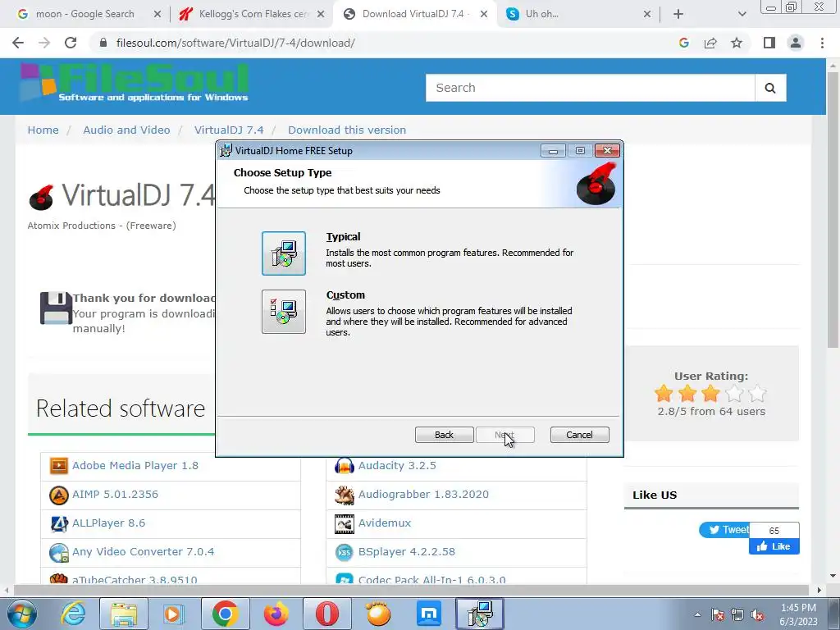Click the Google icon in the address bar
The height and width of the screenshot is (630, 840).
683,43
